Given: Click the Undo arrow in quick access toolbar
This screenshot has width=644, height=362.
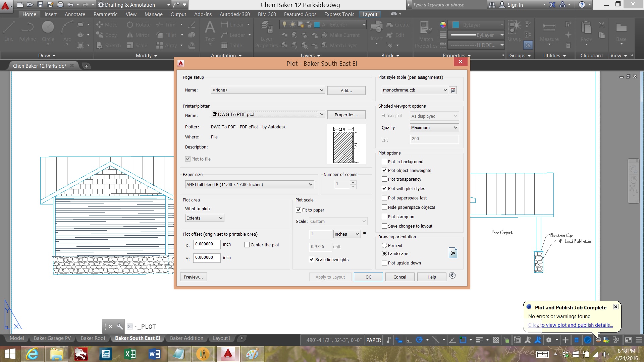Looking at the screenshot, I should [x=70, y=5].
